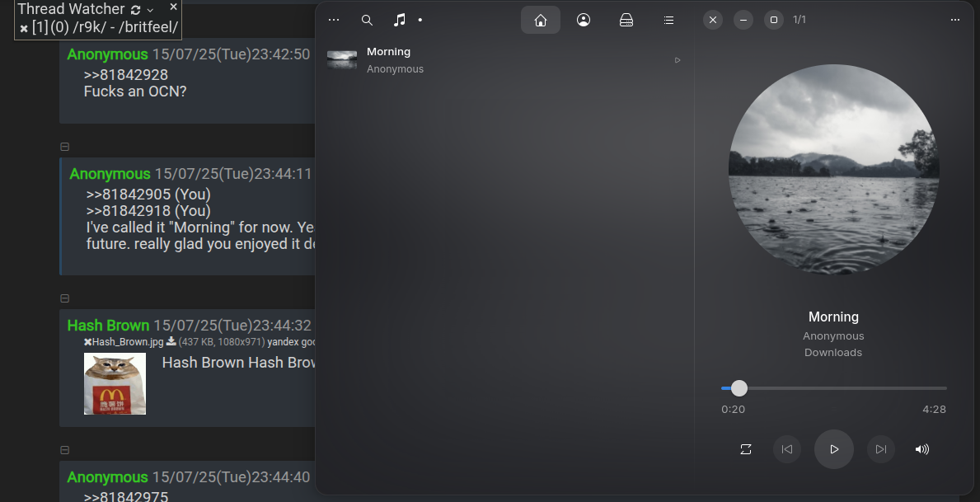The image size is (980, 502).
Task: Play the Morning track
Action: 834,449
